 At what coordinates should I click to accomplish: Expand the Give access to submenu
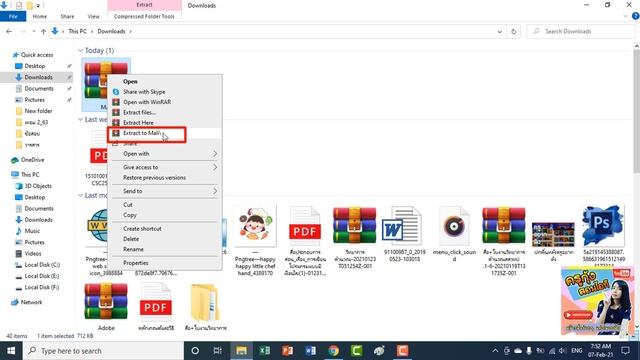165,167
